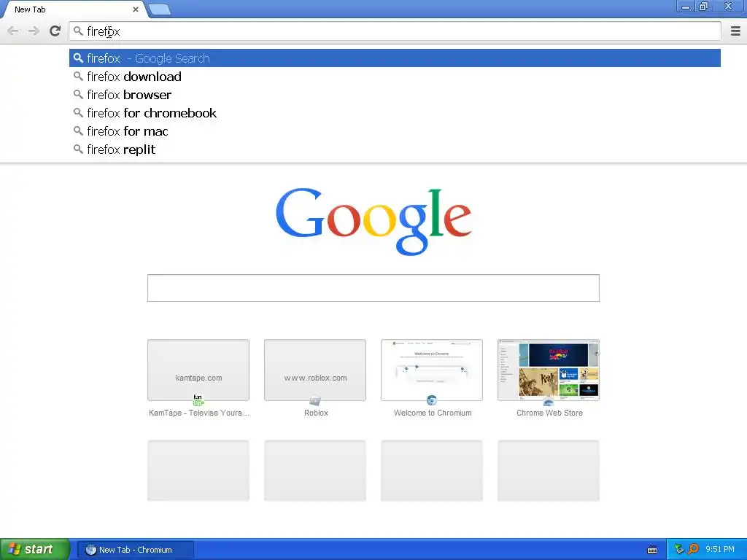The width and height of the screenshot is (747, 560).
Task: Choose the 'firefox for chromebook' suggestion
Action: click(395, 113)
